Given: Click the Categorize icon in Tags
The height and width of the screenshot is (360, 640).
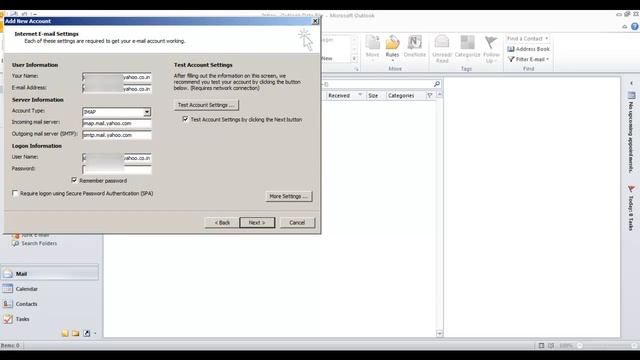Looking at the screenshot, I should [467, 42].
